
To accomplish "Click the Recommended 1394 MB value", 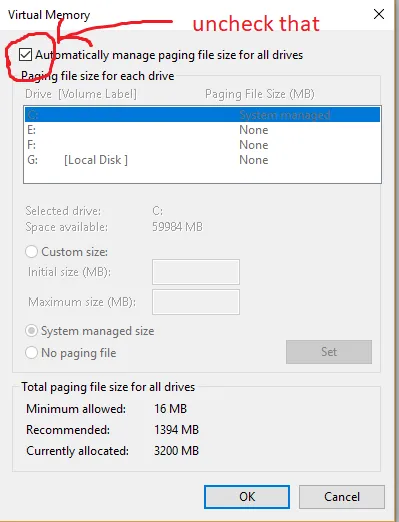I will pyautogui.click(x=176, y=430).
